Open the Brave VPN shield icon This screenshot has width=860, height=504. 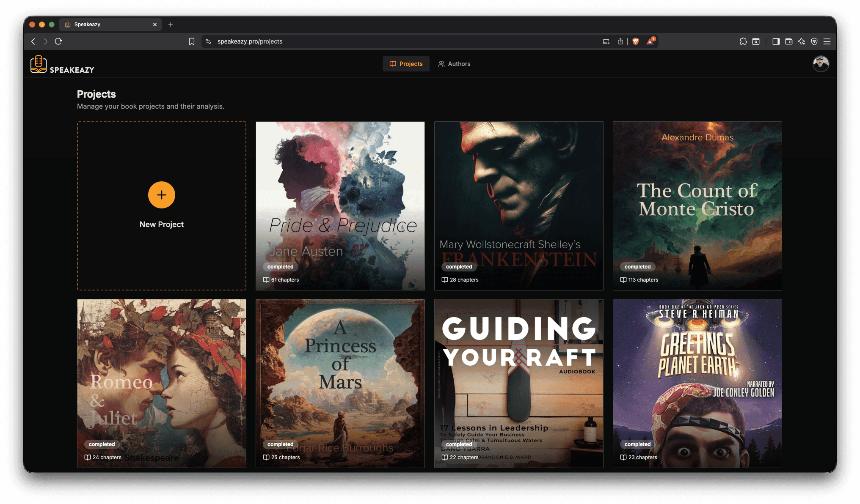815,41
